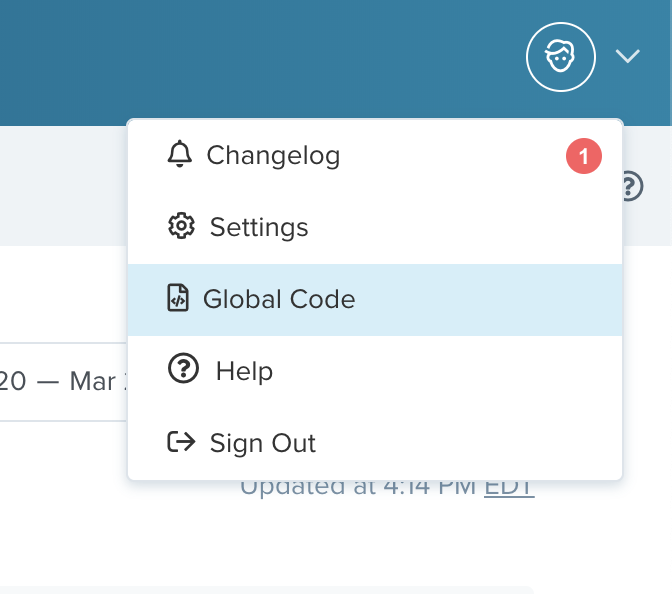Choose Help in the dropdown menu
Image resolution: width=672 pixels, height=594 pixels.
tap(245, 371)
